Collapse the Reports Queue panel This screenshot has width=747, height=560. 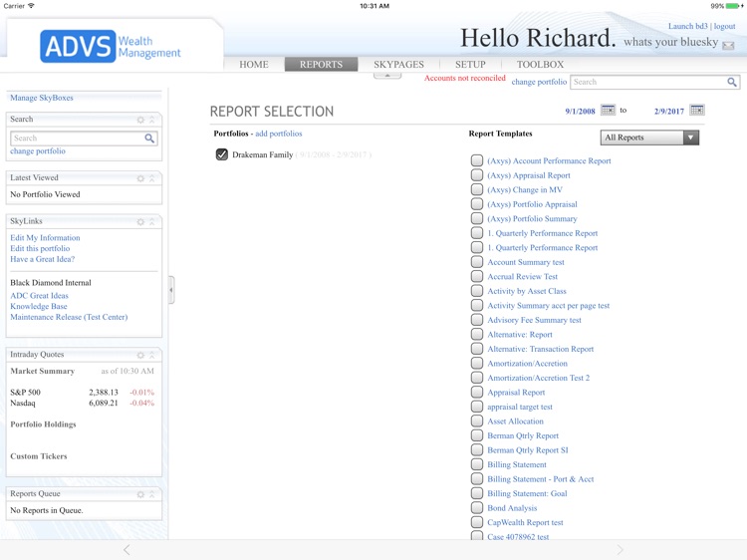(152, 494)
